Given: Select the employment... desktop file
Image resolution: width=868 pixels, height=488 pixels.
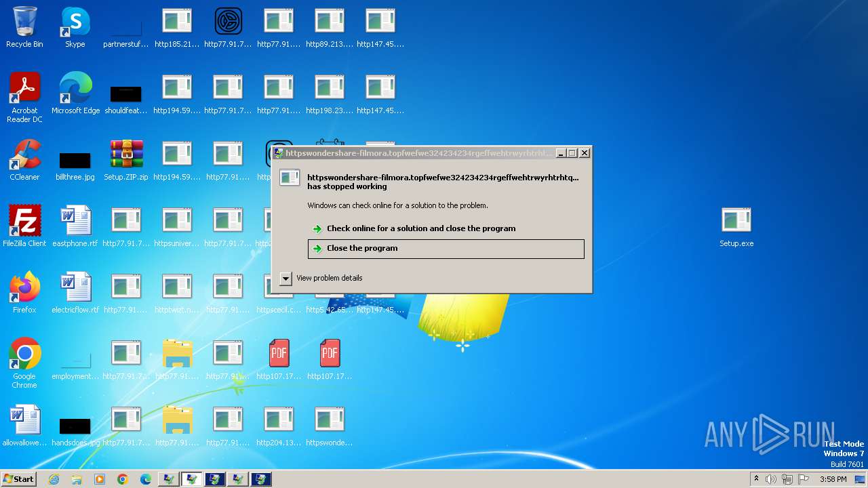Looking at the screenshot, I should point(75,364).
